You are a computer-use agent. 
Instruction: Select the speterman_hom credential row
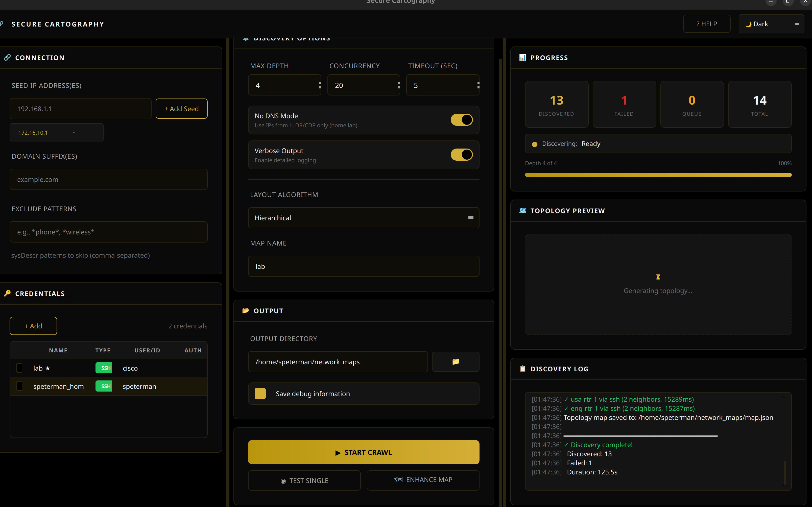pos(58,386)
